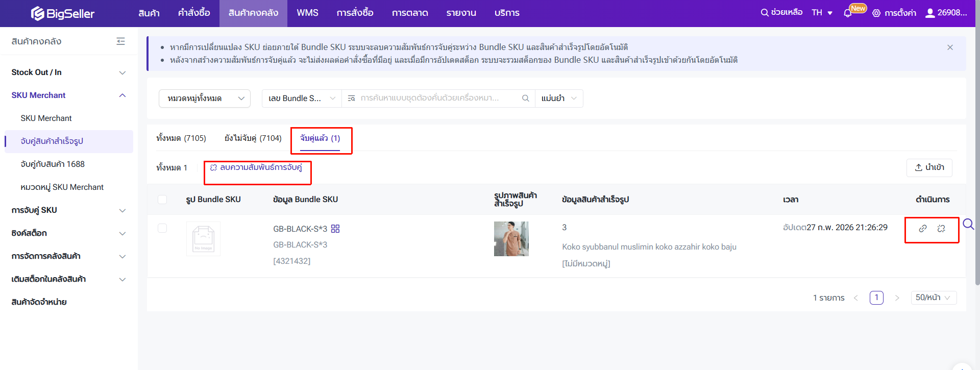This screenshot has height=370, width=980.
Task: Click the link pairing icon in row actions
Action: tap(922, 229)
